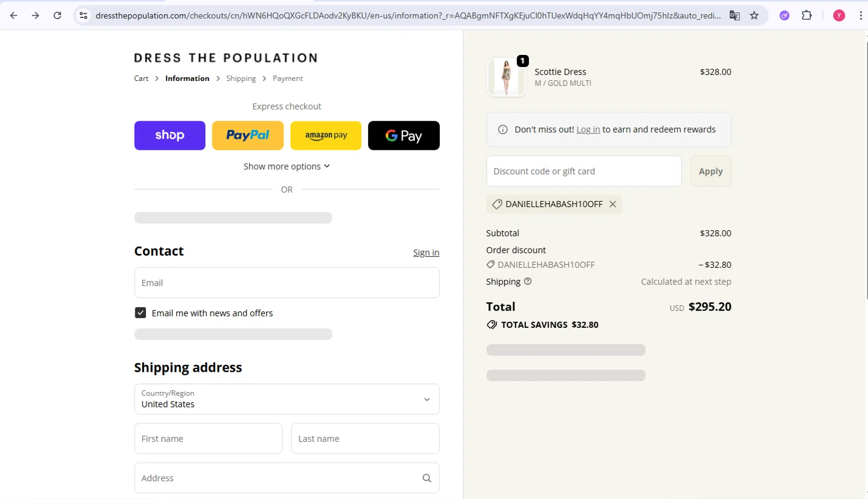The image size is (868, 499).
Task: Pay using Google Pay button
Action: click(x=404, y=135)
